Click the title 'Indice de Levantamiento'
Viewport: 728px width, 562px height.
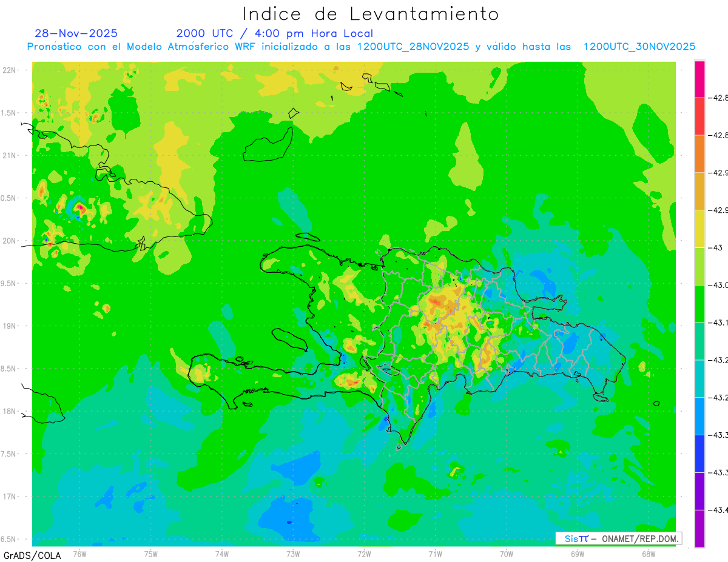coord(371,14)
